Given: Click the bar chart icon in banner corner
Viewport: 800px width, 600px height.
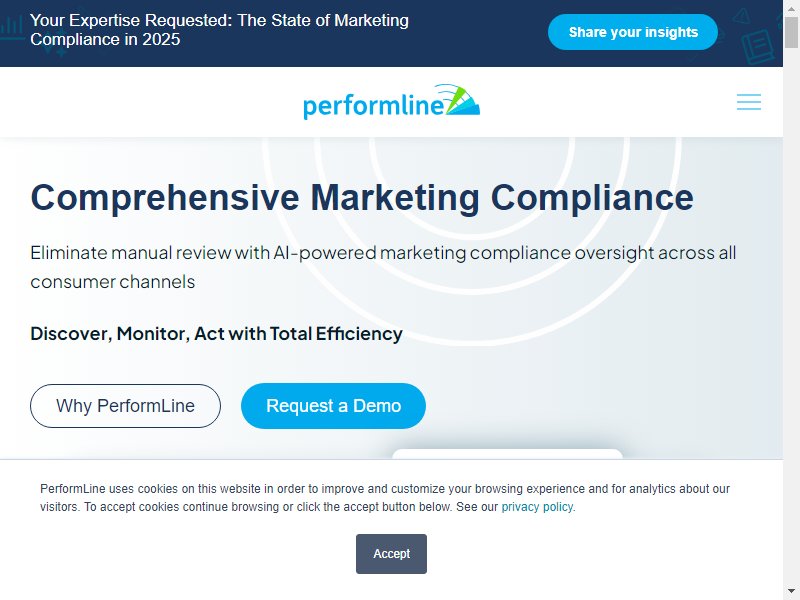Looking at the screenshot, I should point(11,28).
